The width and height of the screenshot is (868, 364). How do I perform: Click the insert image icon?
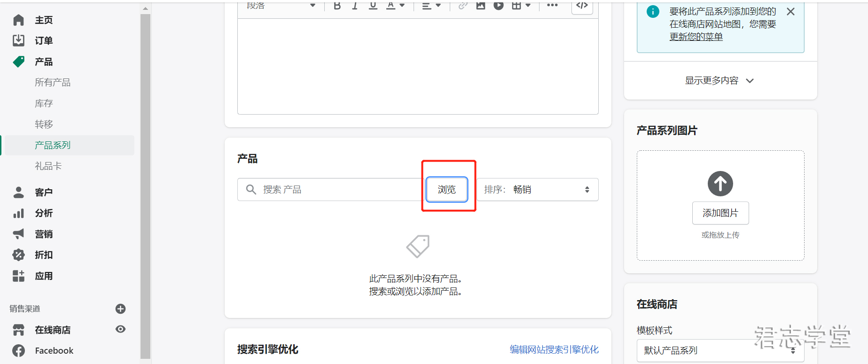pos(481,6)
